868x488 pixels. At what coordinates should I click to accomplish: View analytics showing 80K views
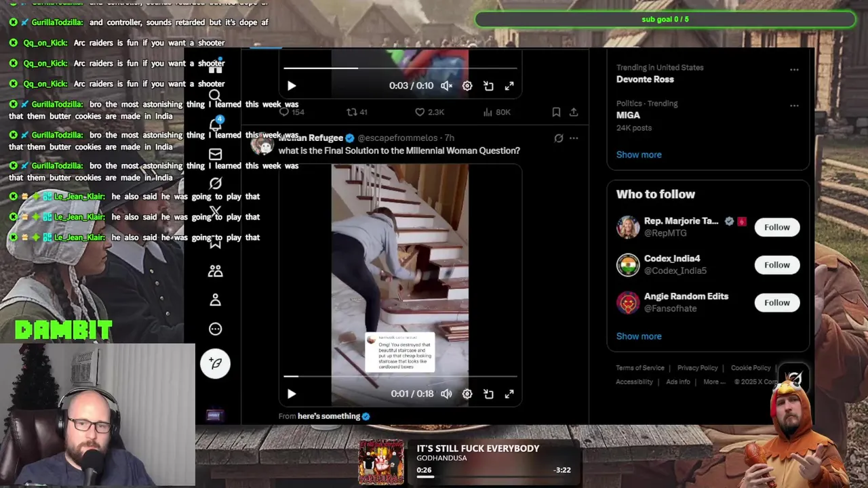[496, 112]
